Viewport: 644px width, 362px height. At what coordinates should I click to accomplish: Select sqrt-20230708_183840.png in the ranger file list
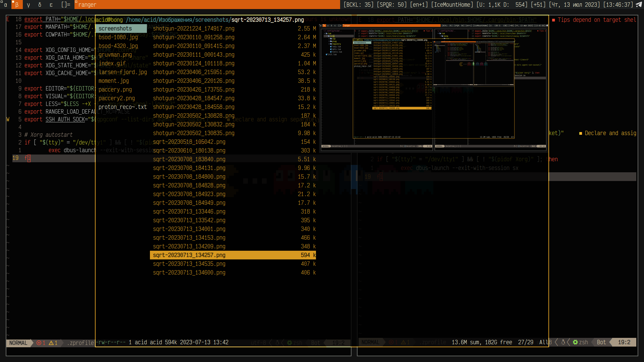[x=189, y=160]
